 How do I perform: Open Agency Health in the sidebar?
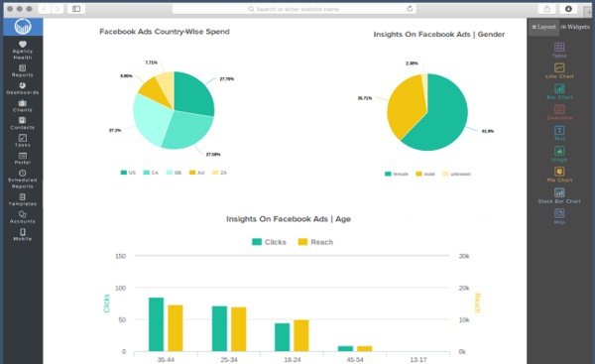(x=23, y=51)
